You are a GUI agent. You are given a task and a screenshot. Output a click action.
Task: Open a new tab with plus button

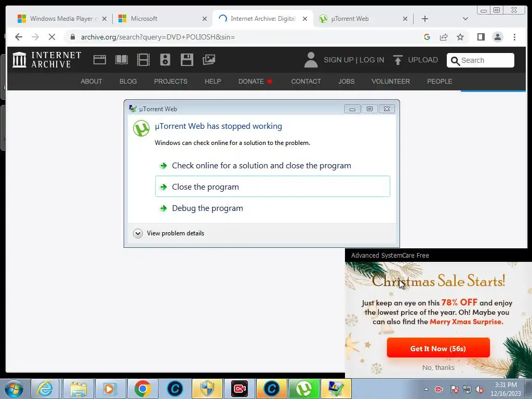tap(425, 19)
